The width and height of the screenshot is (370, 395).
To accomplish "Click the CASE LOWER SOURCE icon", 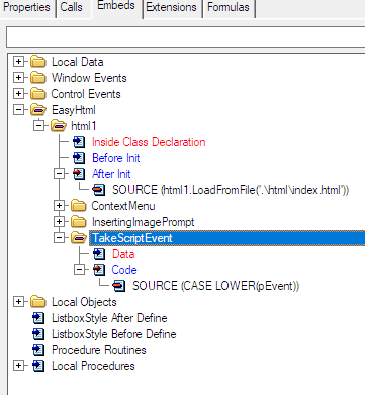I will 119,286.
